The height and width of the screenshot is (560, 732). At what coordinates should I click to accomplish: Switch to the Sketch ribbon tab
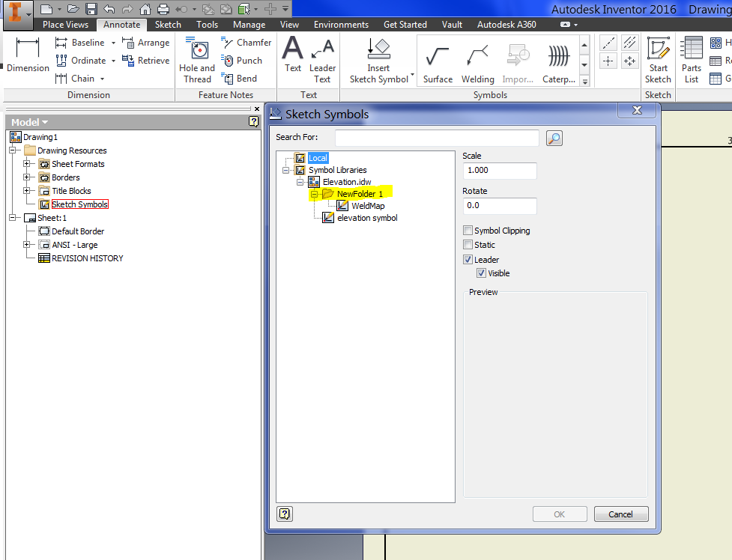point(168,24)
